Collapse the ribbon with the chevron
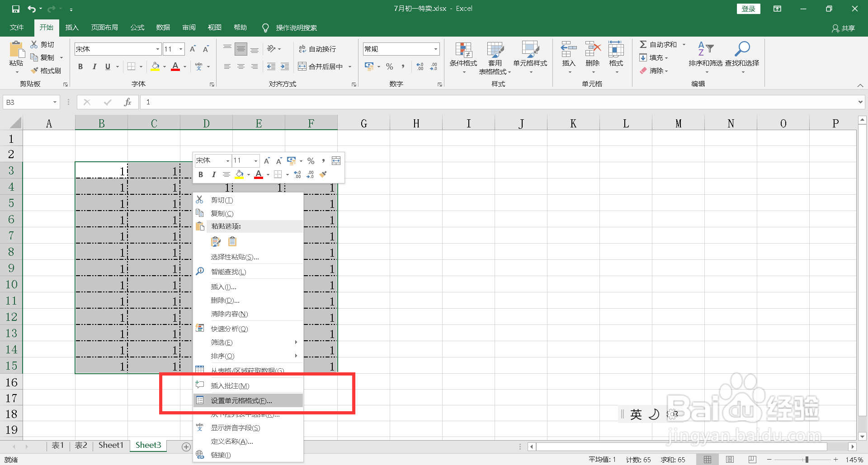This screenshot has height=465, width=868. [x=860, y=85]
